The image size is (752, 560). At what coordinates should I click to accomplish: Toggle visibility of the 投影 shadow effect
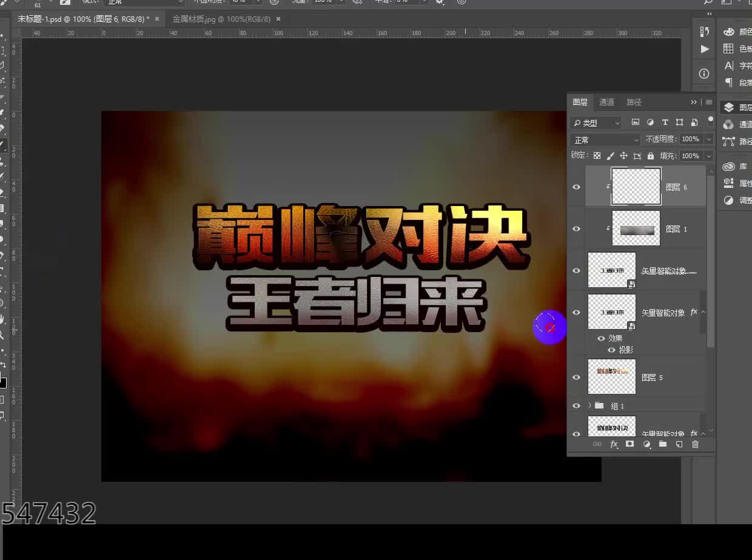pos(612,350)
